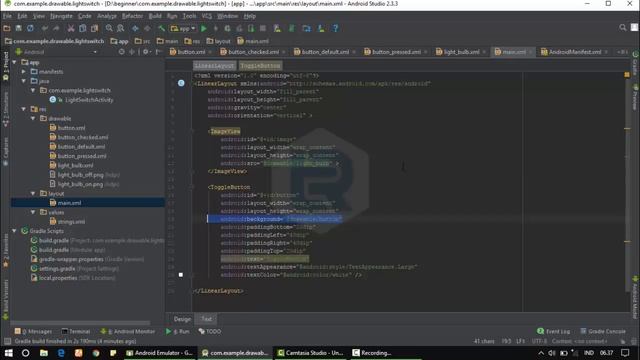The height and width of the screenshot is (360, 640).
Task: Open File Explorer from taskbar
Action: click(x=43, y=353)
